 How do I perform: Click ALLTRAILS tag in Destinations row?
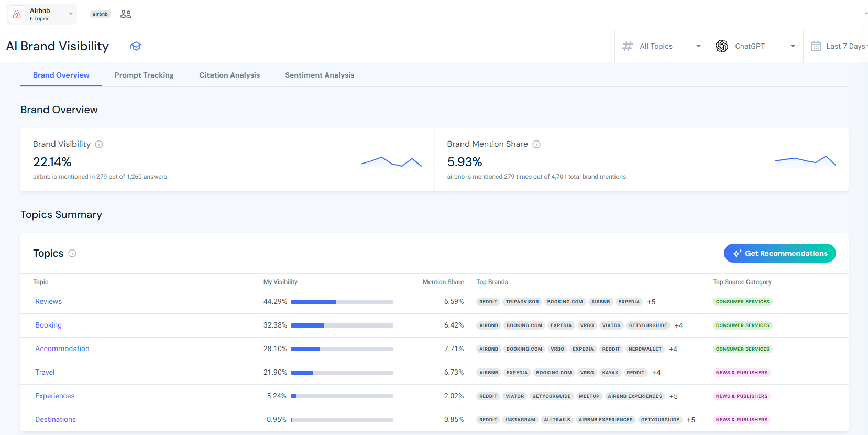point(557,420)
